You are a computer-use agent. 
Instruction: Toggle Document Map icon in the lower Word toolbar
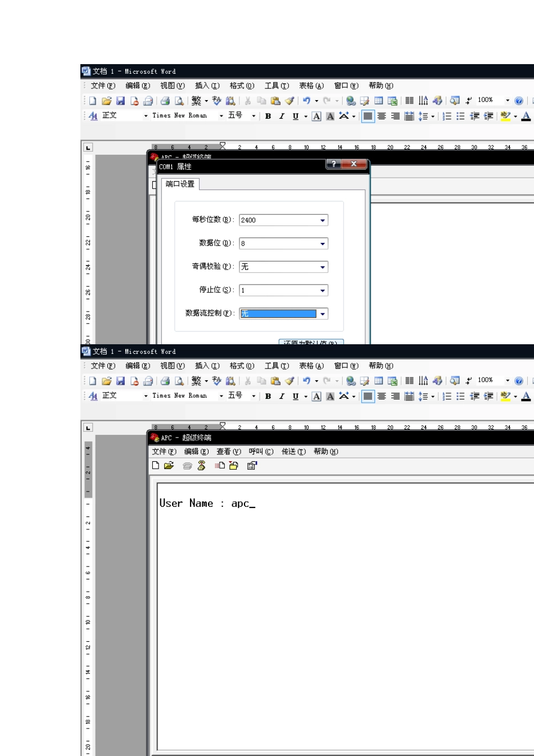point(455,381)
